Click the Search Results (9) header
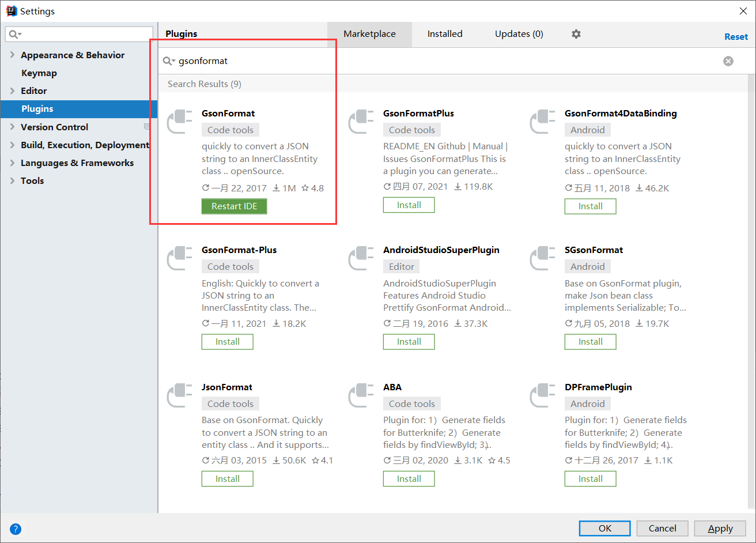Screen dimensions: 756x543 (x=205, y=84)
